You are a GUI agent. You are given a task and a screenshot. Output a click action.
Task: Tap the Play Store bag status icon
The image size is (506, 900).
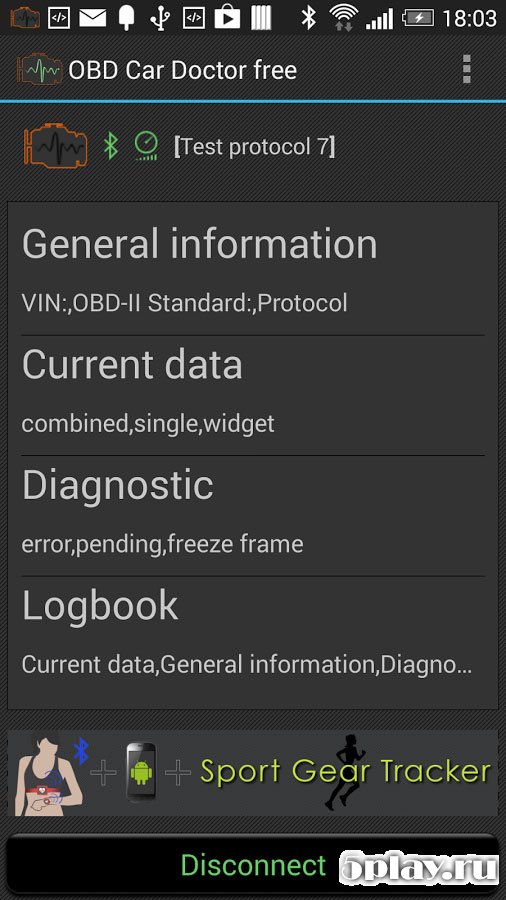tap(227, 17)
